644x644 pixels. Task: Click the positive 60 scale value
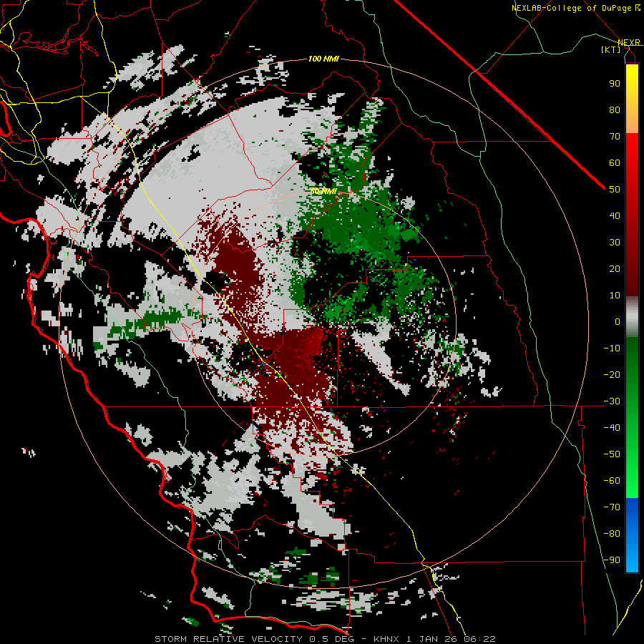615,163
